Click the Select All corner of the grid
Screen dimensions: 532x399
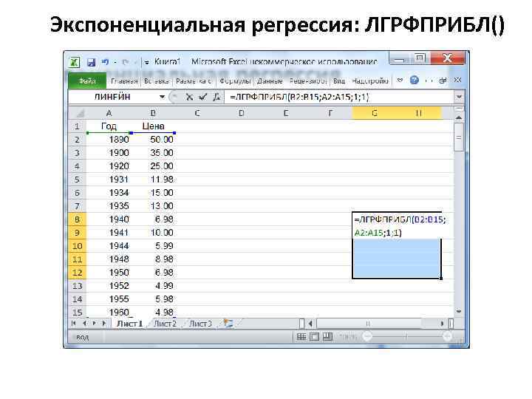point(78,113)
